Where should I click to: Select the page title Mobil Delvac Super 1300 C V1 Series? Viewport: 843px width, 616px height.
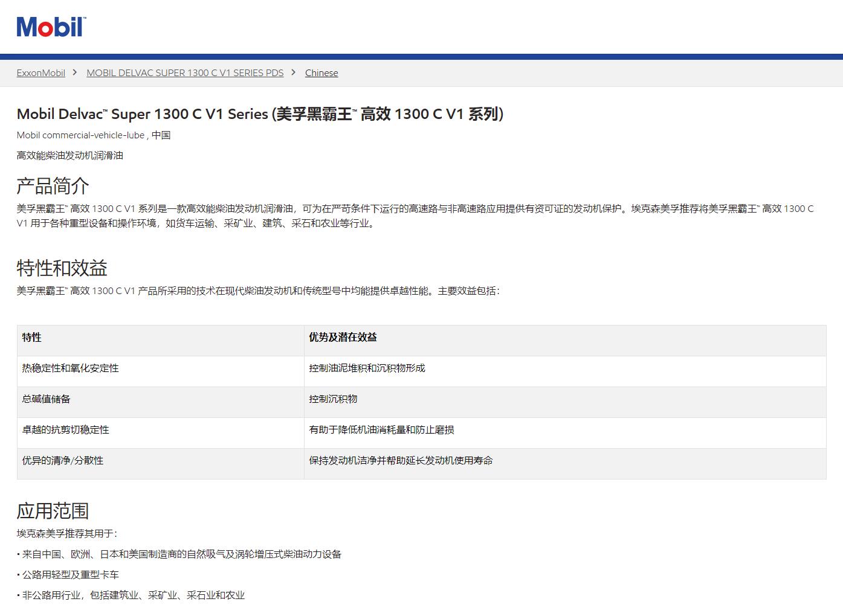tap(260, 114)
